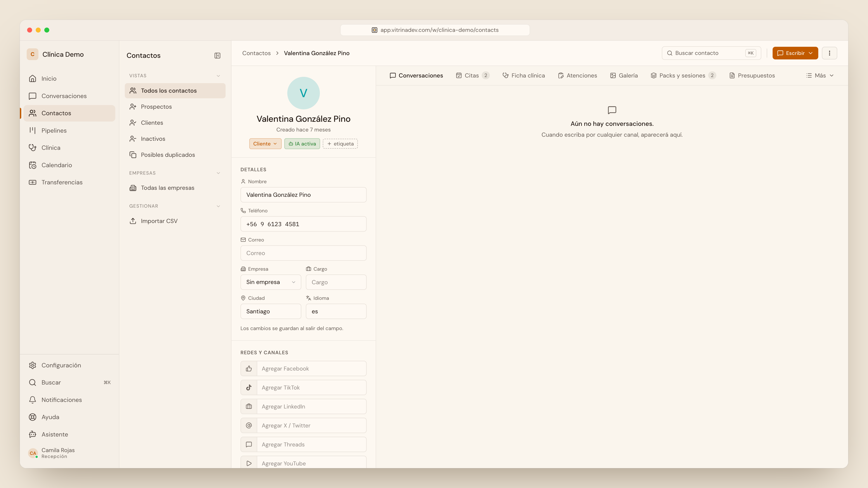The image size is (868, 488).
Task: Open Todas las empresas
Action: (175, 188)
